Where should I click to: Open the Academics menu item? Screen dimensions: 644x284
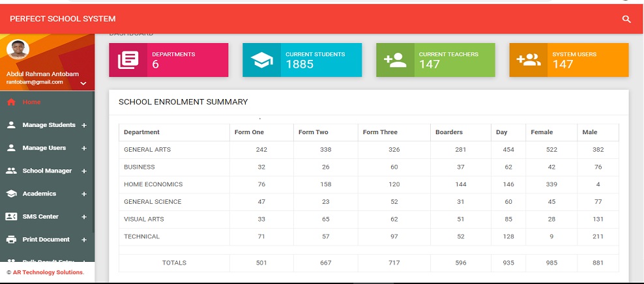(39, 193)
